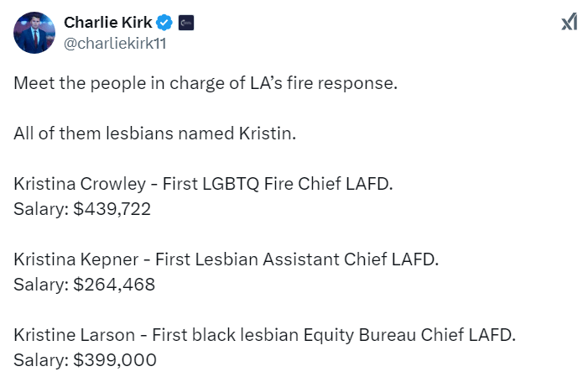588x377 pixels.
Task: Open the Grok icon at the top right
Action: click(569, 23)
